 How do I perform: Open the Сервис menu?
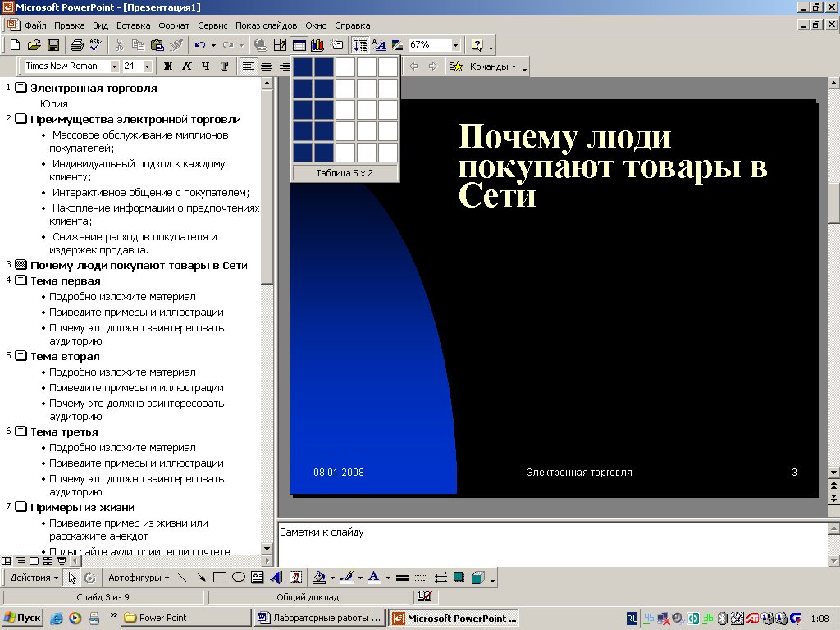[212, 25]
